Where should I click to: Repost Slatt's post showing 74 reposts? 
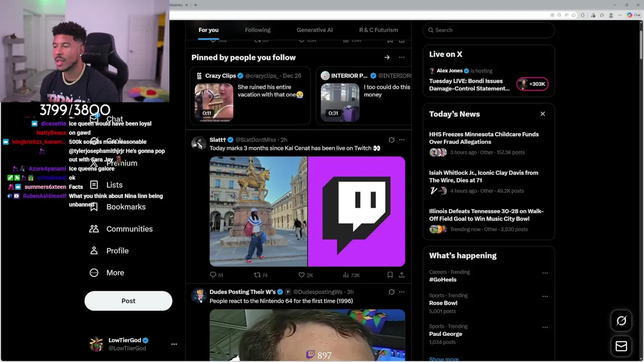click(261, 275)
